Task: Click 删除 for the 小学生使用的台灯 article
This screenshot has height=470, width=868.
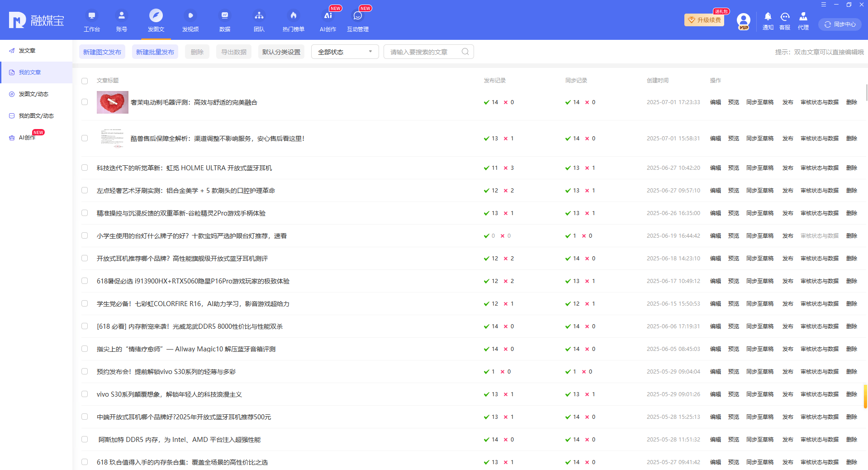Action: click(x=852, y=236)
